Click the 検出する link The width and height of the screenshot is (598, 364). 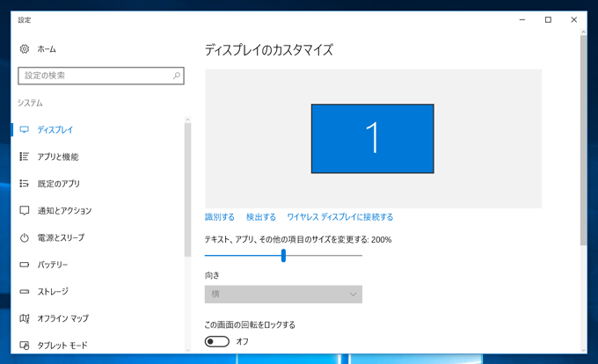click(x=261, y=217)
